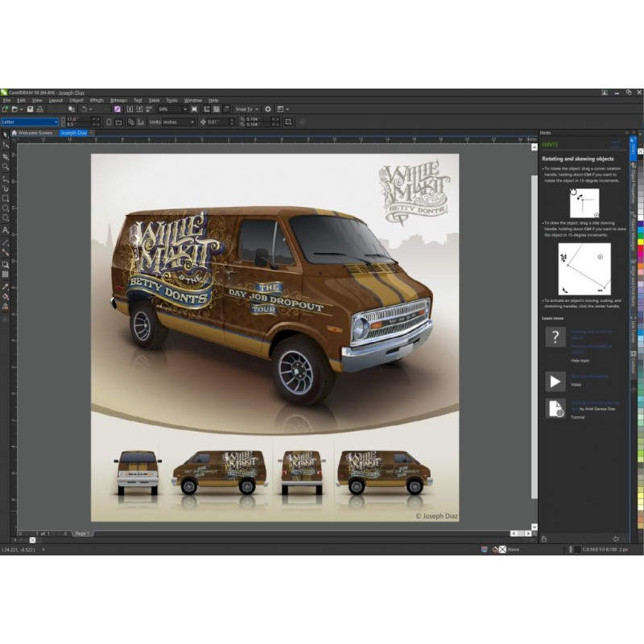Switch to the Welcome Screen tab
Viewport: 644px width, 644px height.
point(34,132)
